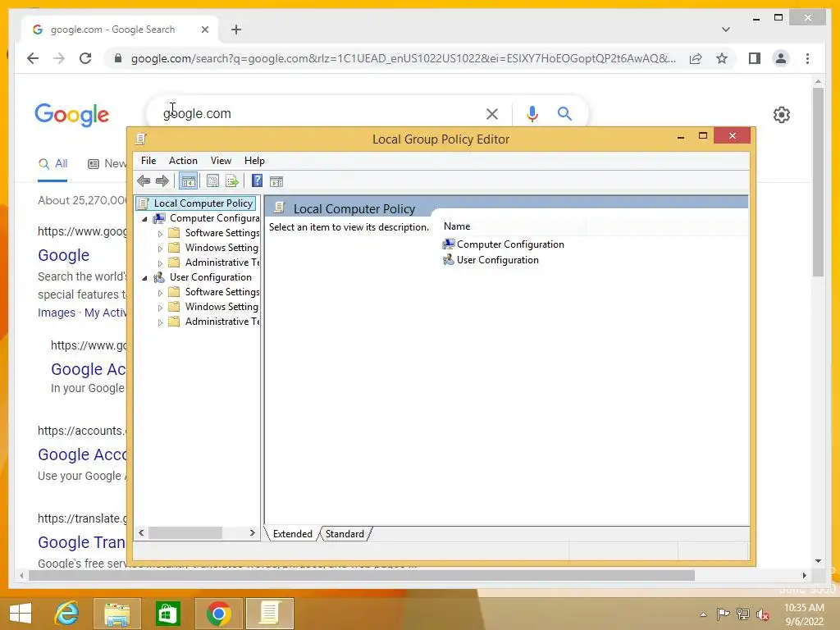The width and height of the screenshot is (840, 630).
Task: Open the Action menu
Action: pyautogui.click(x=183, y=161)
